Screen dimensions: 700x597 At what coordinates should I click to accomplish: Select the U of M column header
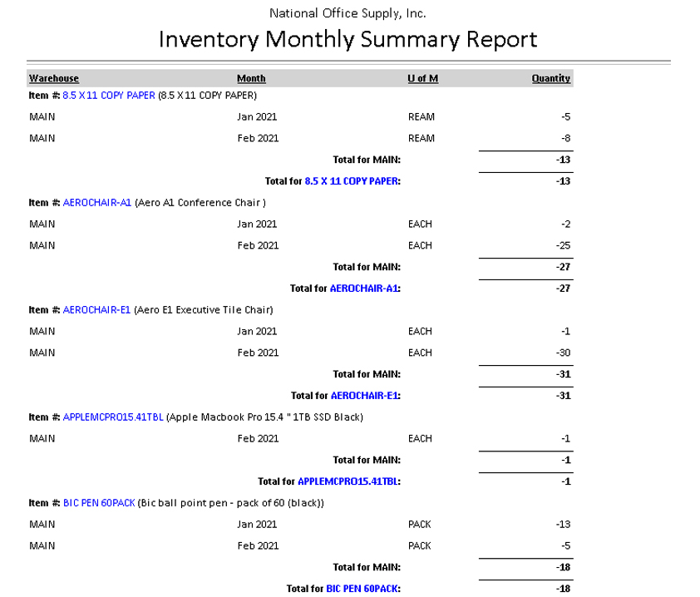[x=422, y=78]
